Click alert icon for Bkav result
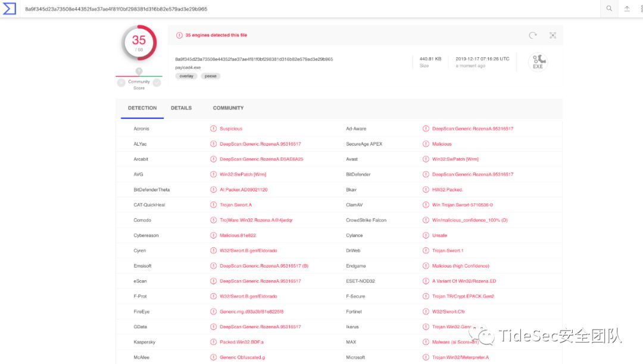Image resolution: width=643 pixels, height=364 pixels. coord(426,190)
